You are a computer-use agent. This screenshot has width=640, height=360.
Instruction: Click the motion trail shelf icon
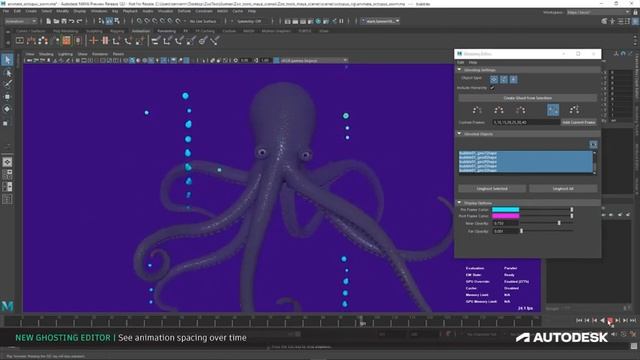[31, 40]
